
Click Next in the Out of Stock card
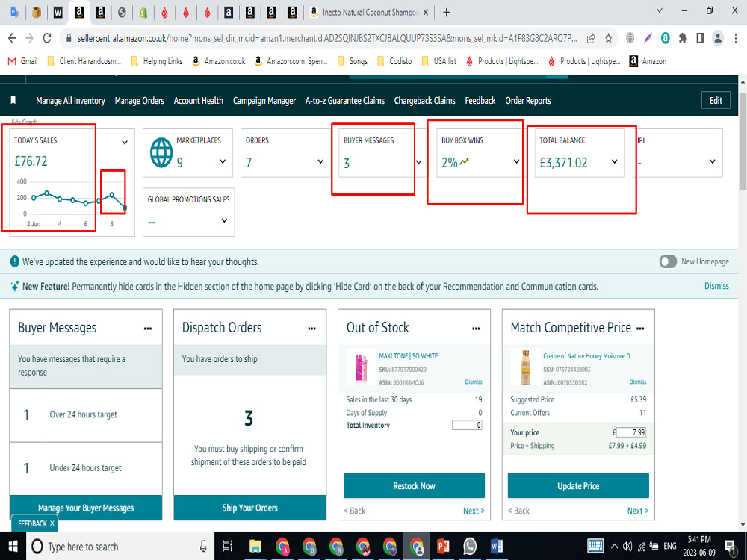[x=474, y=511]
